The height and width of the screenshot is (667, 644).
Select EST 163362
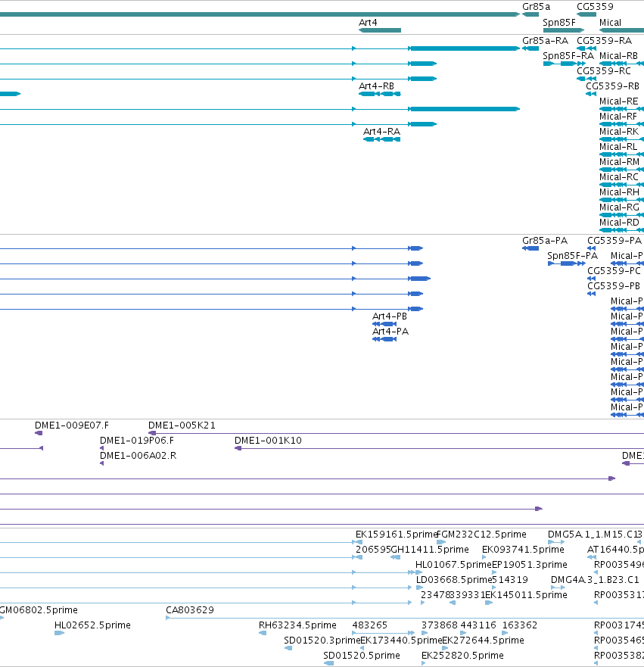[505, 633]
